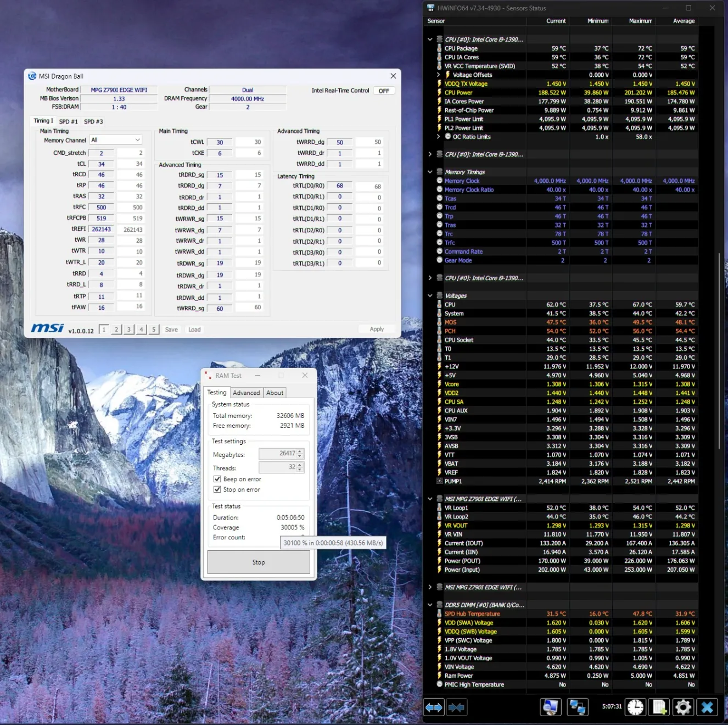
Task: Switch to the SPD #1 tab
Action: click(69, 121)
